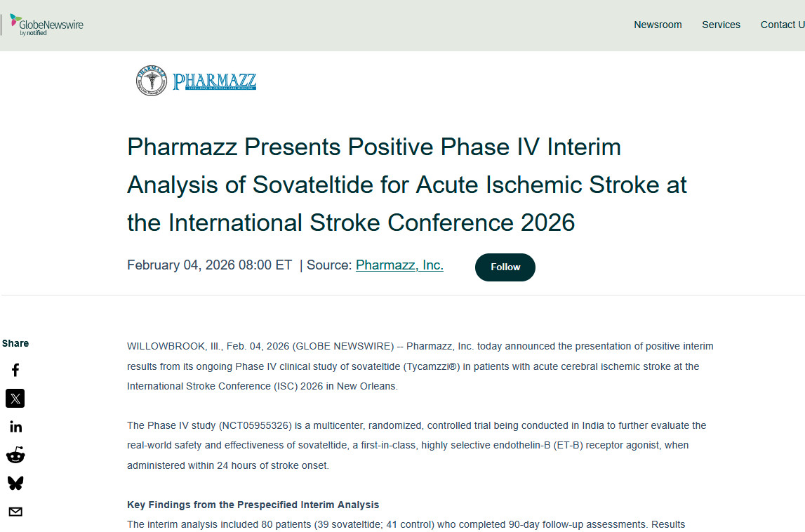Open the Newsroom menu item
805x532 pixels.
(658, 25)
